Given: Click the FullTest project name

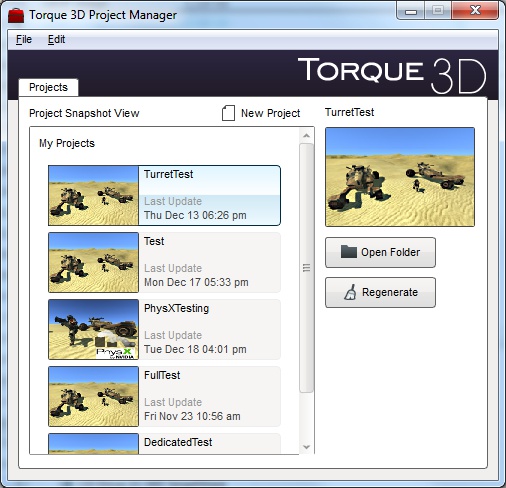Looking at the screenshot, I should coord(162,375).
